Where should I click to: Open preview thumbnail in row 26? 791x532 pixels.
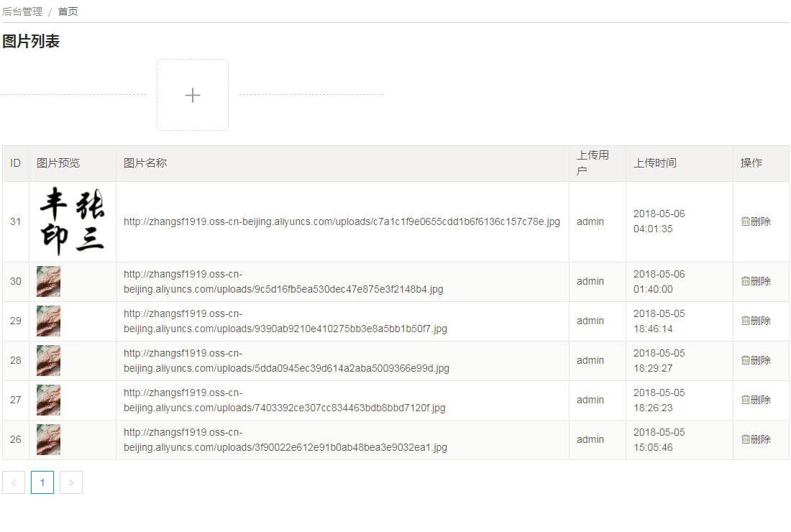48,439
